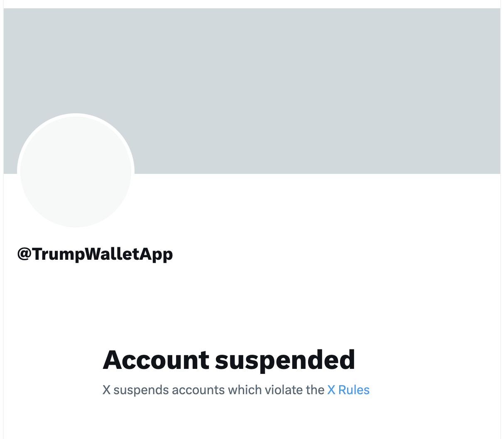The width and height of the screenshot is (504, 439).
Task: Click the word "Account" in the heading
Action: pyautogui.click(x=156, y=359)
